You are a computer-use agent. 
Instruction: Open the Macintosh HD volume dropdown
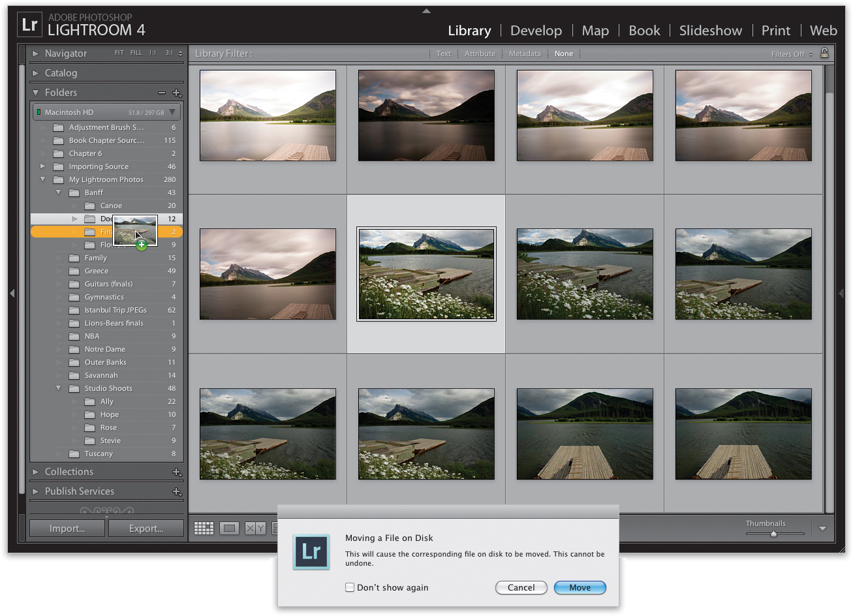pyautogui.click(x=172, y=112)
